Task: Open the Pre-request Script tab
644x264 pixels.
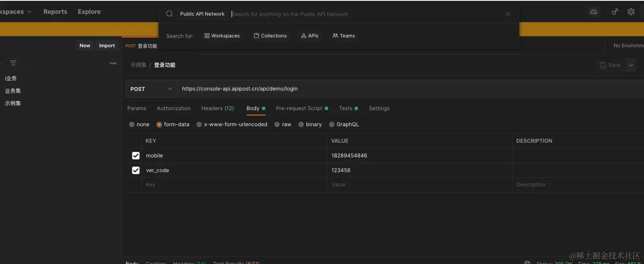Action: [302, 108]
